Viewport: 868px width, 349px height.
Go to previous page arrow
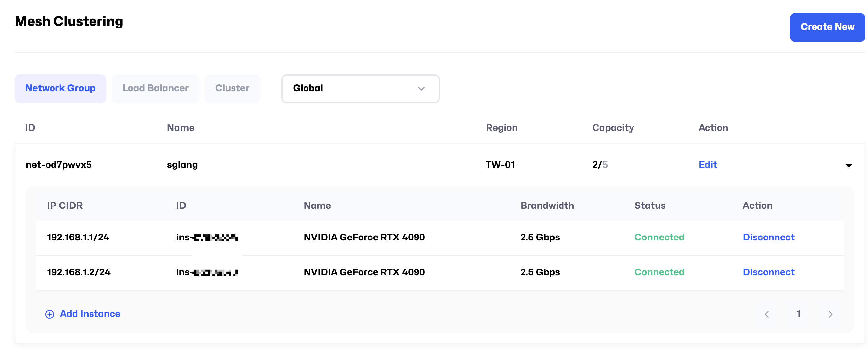[767, 314]
